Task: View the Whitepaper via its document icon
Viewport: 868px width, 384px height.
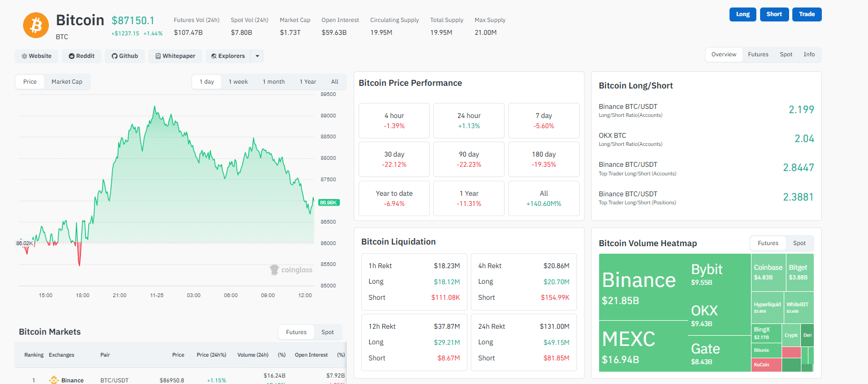Action: tap(158, 56)
